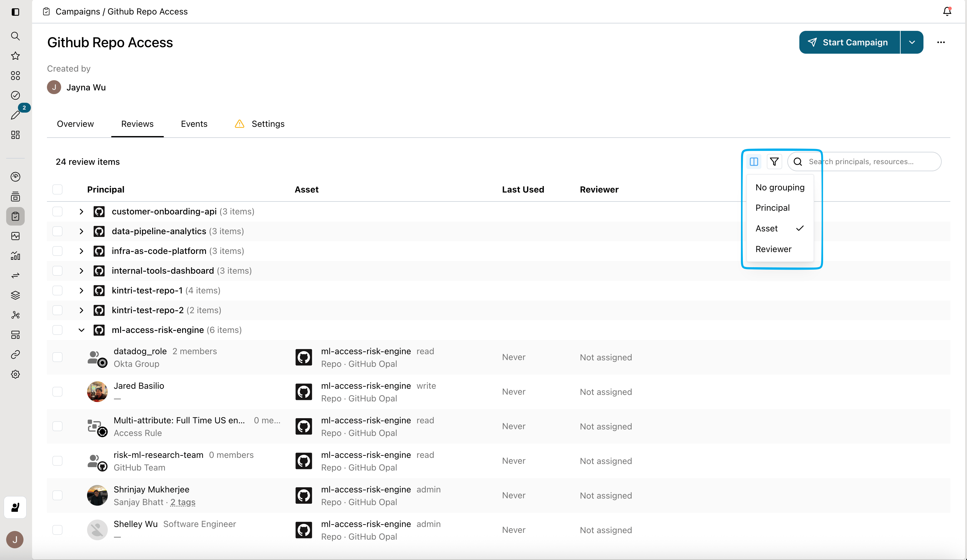Switch to the Settings tab

pyautogui.click(x=260, y=124)
